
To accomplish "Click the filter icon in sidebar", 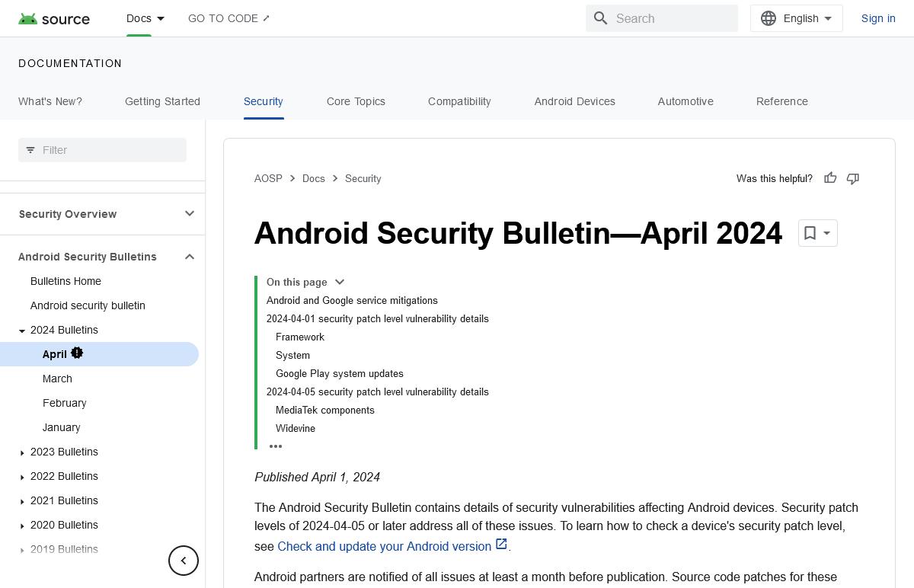I will click(x=30, y=150).
